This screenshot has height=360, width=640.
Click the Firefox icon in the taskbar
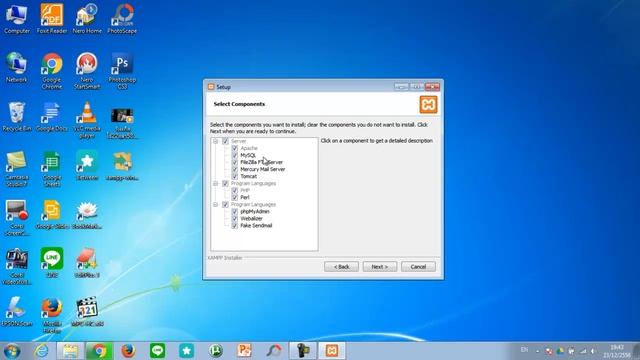click(x=128, y=351)
